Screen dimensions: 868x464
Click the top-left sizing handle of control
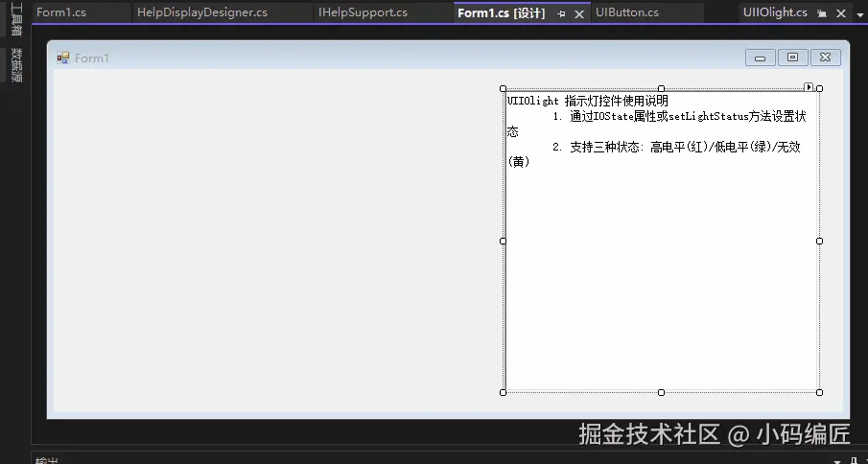[504, 88]
